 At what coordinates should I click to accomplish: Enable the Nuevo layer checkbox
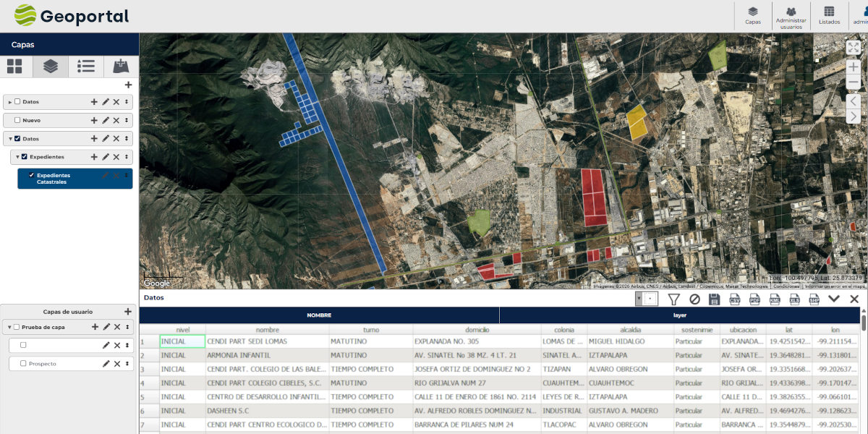18,120
